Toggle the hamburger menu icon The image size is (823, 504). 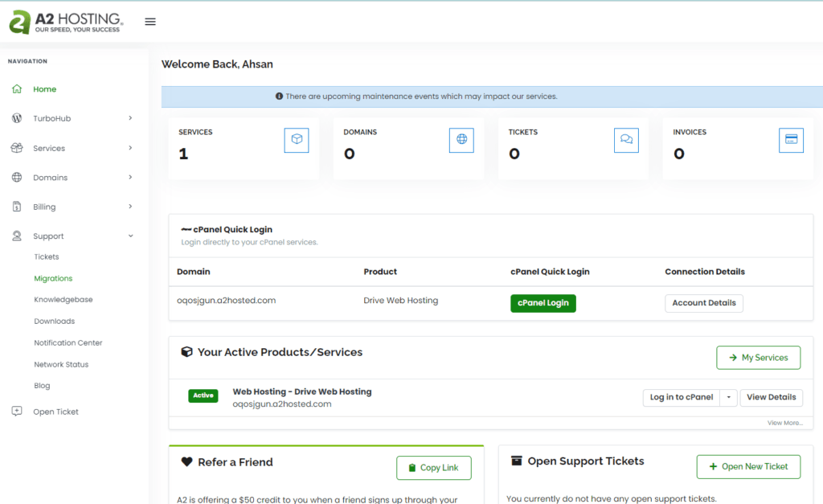point(150,22)
